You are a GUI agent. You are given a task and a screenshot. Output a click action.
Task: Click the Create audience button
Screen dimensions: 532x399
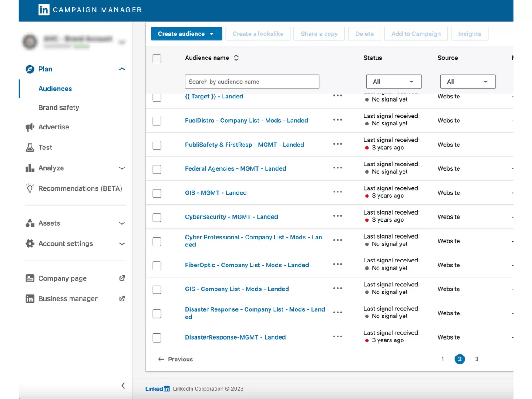186,34
